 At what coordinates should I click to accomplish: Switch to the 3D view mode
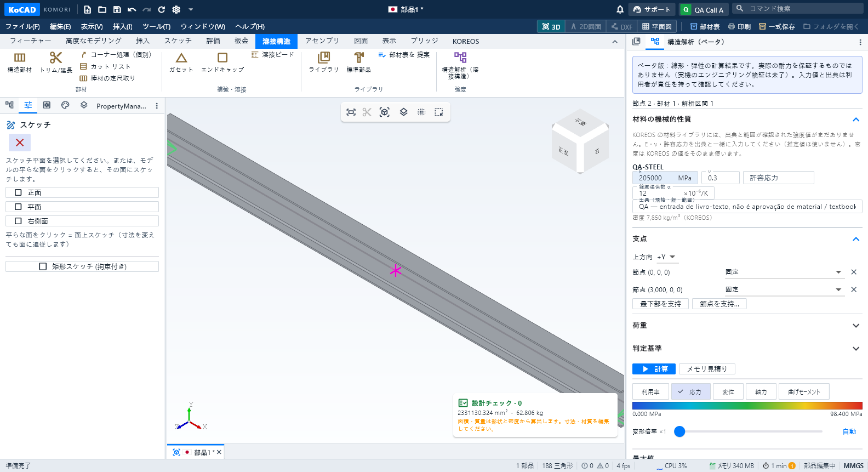(551, 26)
